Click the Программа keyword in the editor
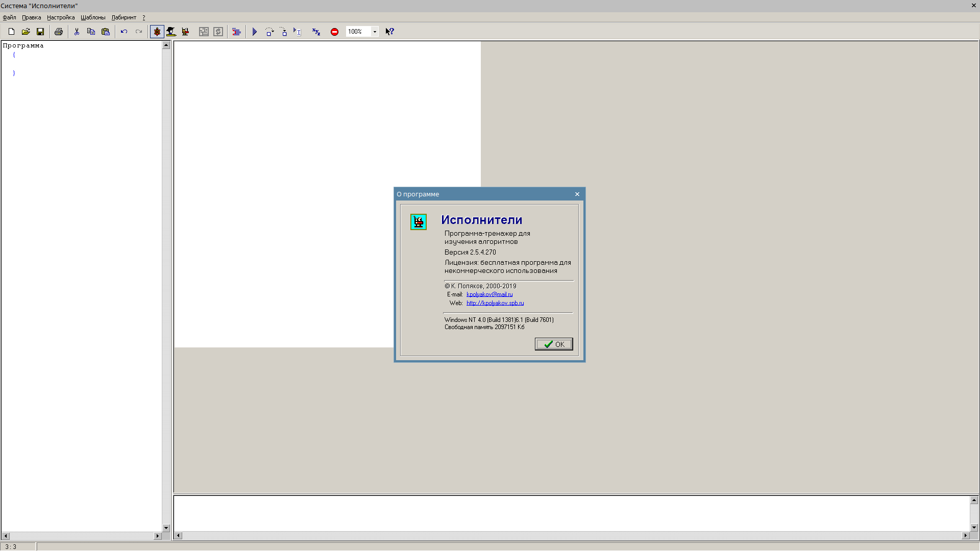 click(23, 46)
